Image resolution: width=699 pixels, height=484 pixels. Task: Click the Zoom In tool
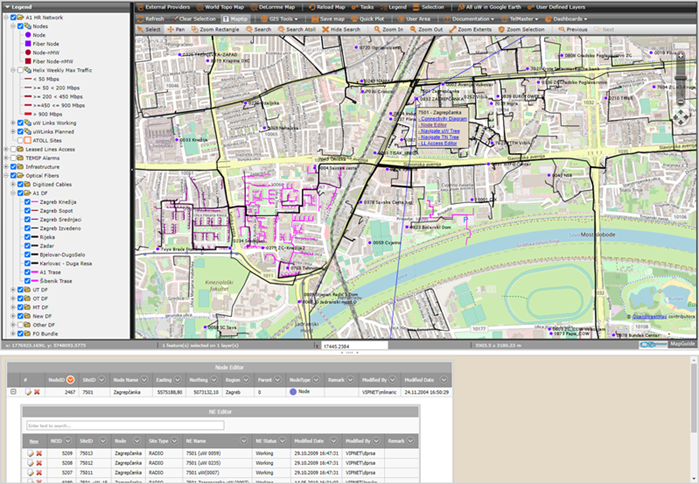click(389, 30)
